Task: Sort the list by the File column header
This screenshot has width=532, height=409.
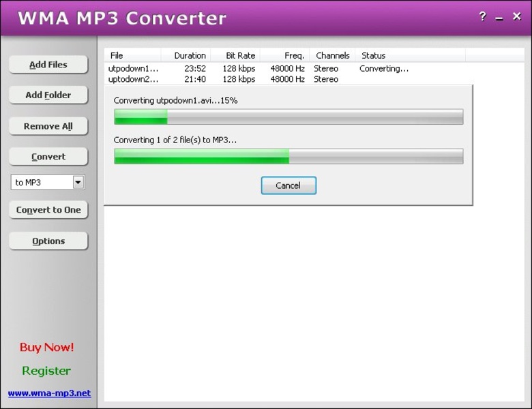Action: pyautogui.click(x=132, y=55)
